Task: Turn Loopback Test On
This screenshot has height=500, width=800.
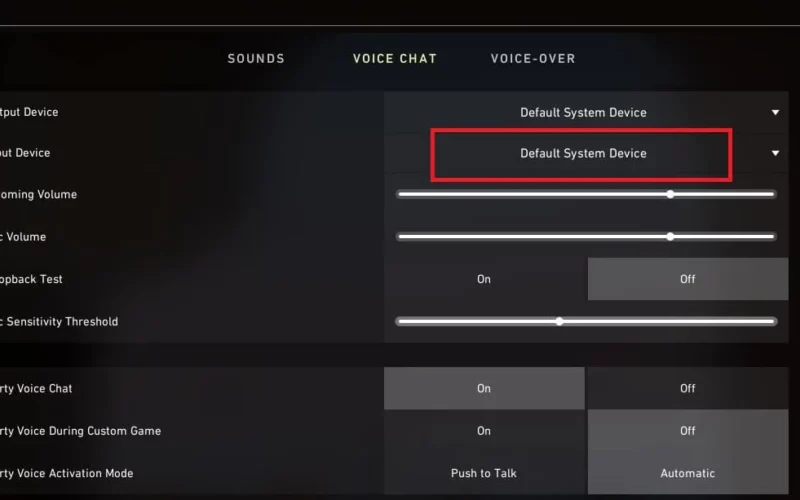Action: coord(484,279)
